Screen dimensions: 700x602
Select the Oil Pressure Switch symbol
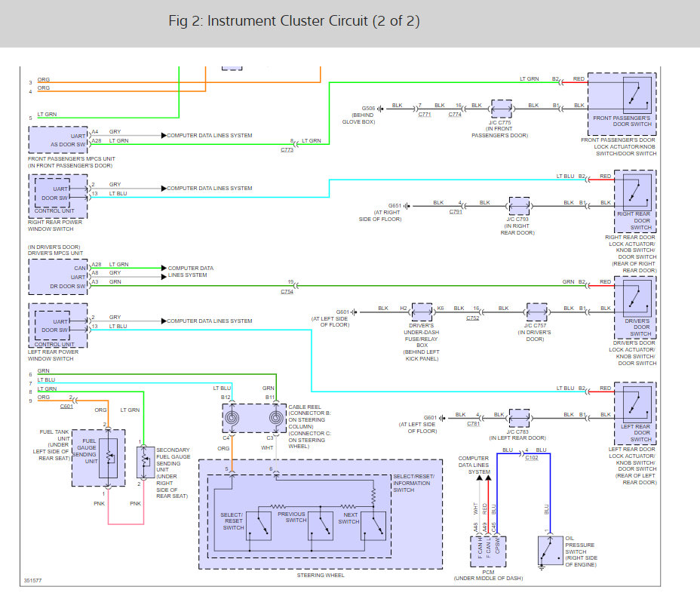coord(551,550)
